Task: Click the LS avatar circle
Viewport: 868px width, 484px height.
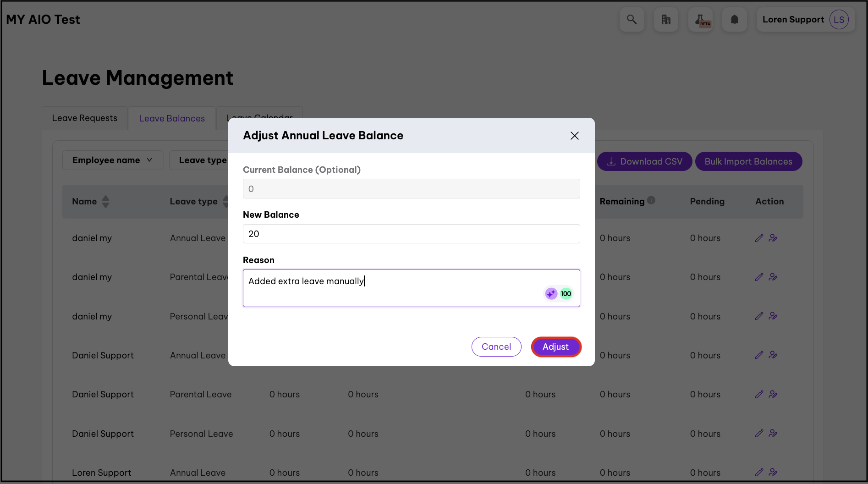Action: coord(839,19)
